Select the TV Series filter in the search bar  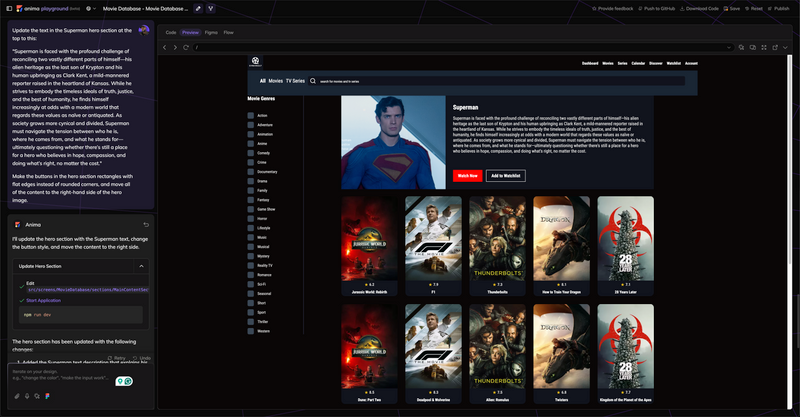(x=295, y=81)
